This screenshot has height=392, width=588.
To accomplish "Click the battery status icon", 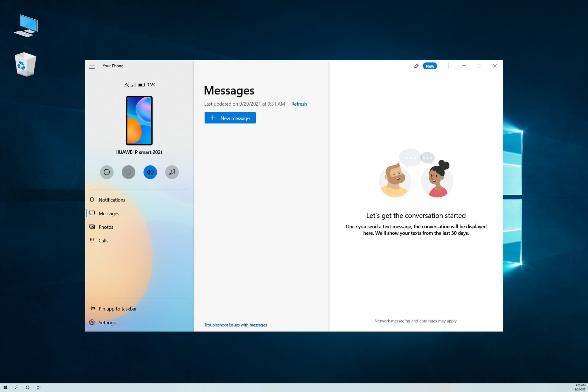I will coord(141,85).
